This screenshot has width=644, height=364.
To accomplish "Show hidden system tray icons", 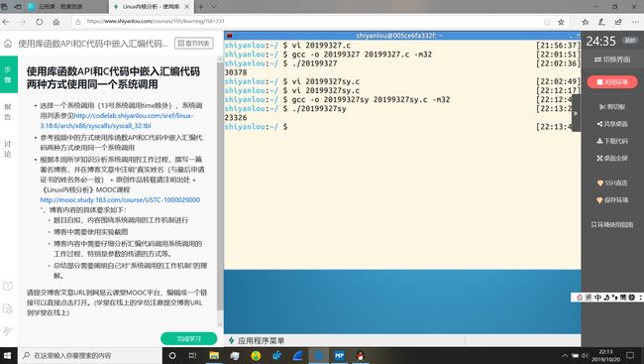I will coord(565,355).
